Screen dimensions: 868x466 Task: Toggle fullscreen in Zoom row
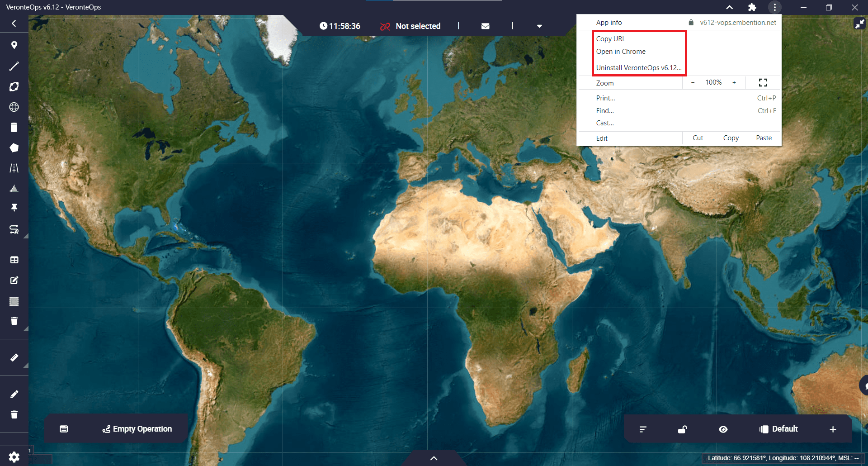pos(763,82)
